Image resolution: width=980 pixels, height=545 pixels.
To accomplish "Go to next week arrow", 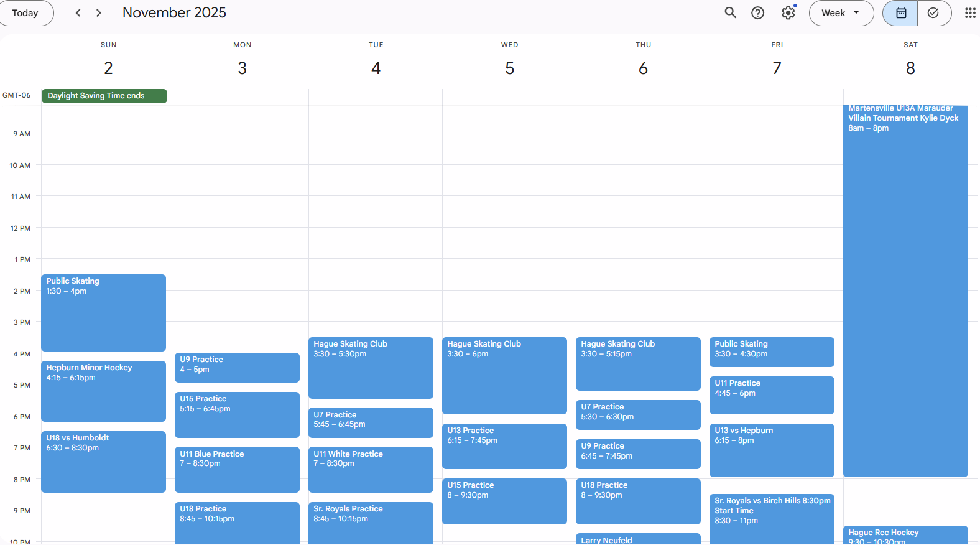I will 98,13.
